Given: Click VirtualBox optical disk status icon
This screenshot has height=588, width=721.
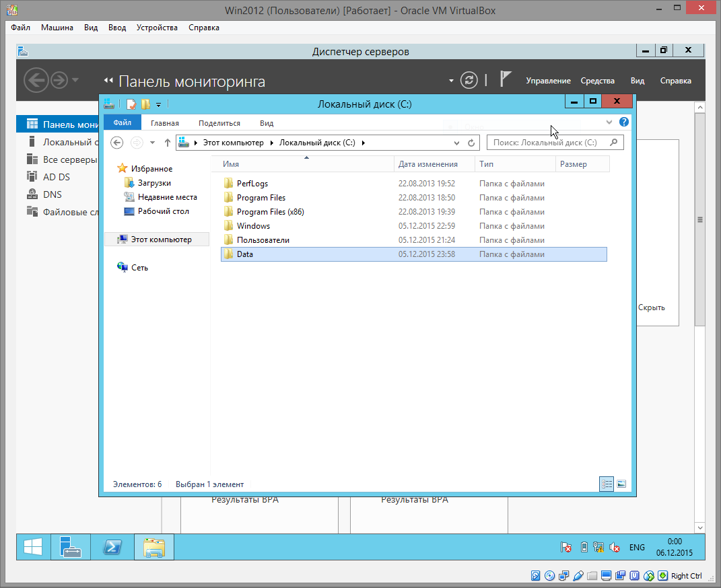Looking at the screenshot, I should [x=549, y=576].
